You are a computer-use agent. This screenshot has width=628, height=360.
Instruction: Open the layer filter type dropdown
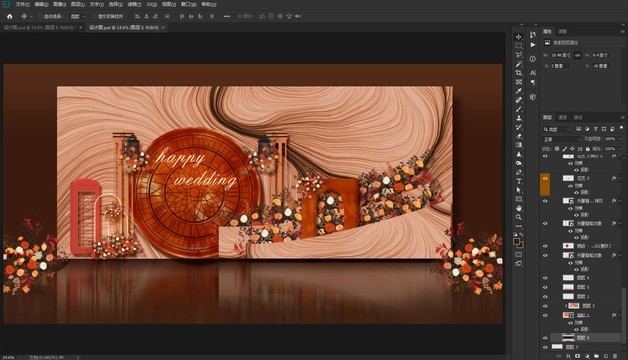coord(556,129)
